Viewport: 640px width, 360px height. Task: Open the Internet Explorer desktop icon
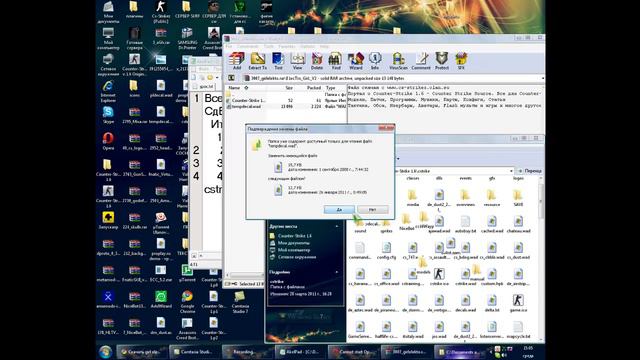108,91
